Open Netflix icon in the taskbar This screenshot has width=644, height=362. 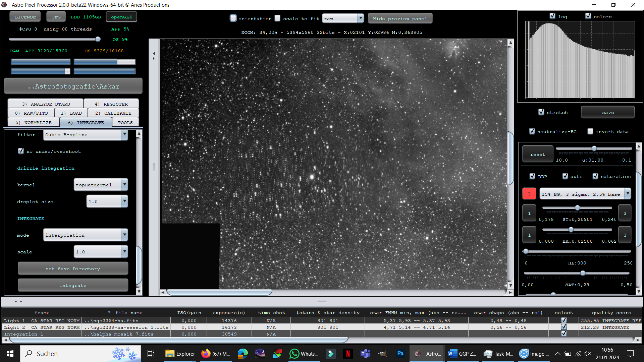(348, 353)
